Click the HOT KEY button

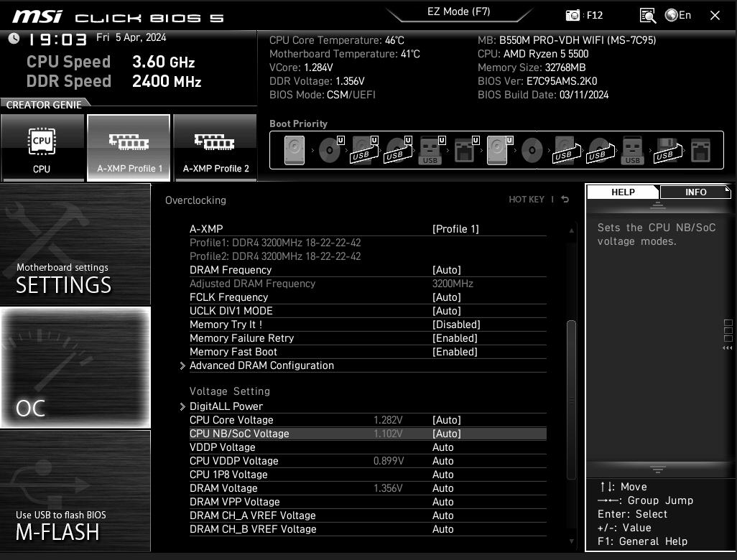(x=527, y=199)
